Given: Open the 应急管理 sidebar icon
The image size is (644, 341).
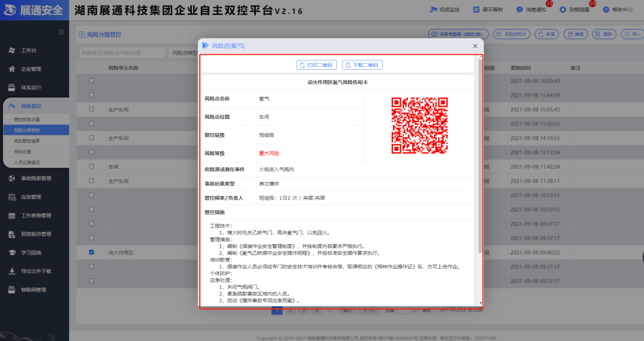Looking at the screenshot, I should pyautogui.click(x=12, y=197).
